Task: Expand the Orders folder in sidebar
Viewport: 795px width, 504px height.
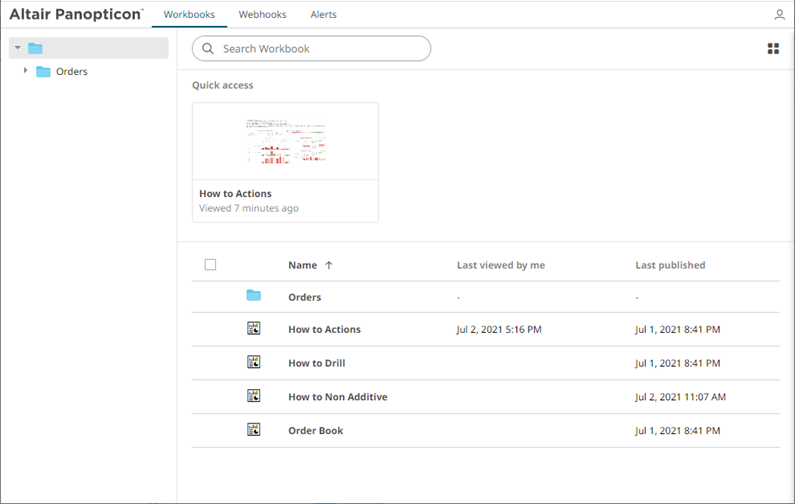Action: point(26,71)
